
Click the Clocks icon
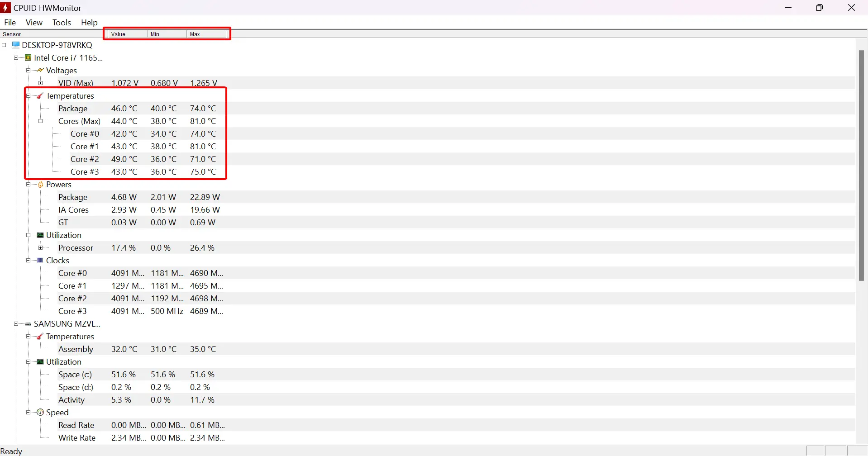[40, 260]
